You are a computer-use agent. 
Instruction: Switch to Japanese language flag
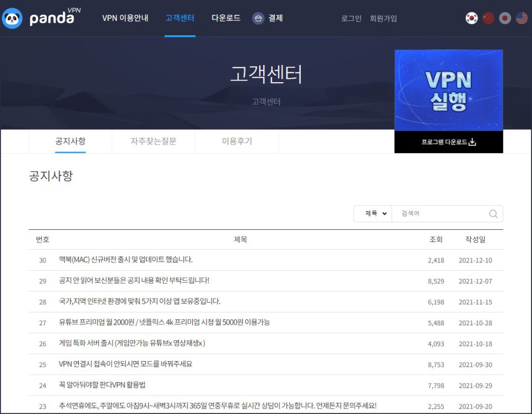[505, 18]
